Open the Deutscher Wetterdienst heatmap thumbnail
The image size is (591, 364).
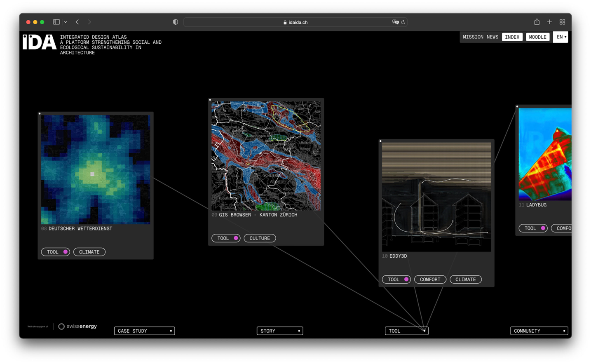click(96, 169)
